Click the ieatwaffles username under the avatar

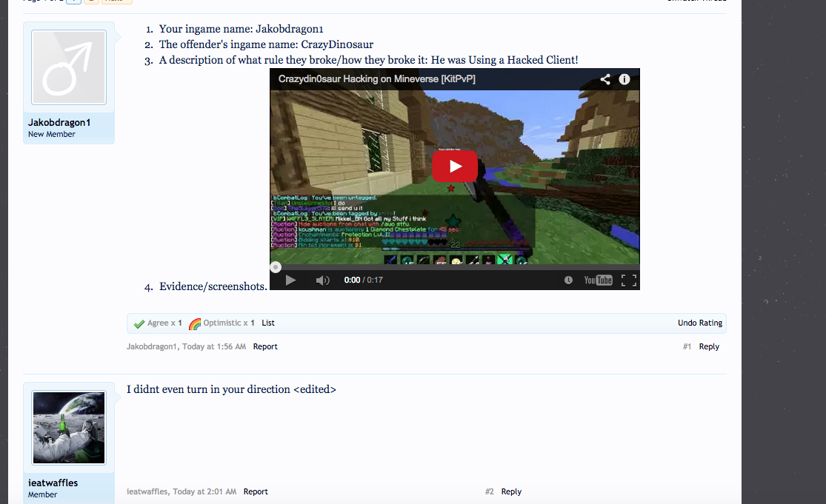tap(53, 483)
